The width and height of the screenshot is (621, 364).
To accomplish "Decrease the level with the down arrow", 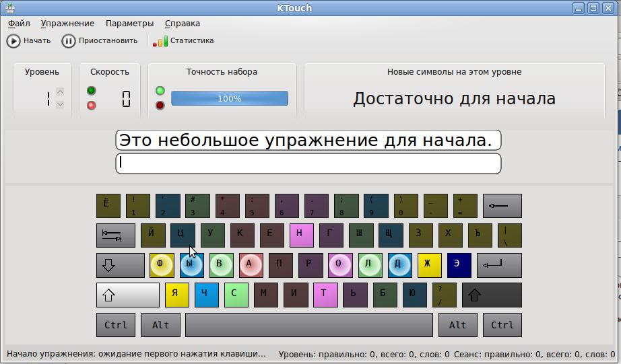I will click(60, 105).
